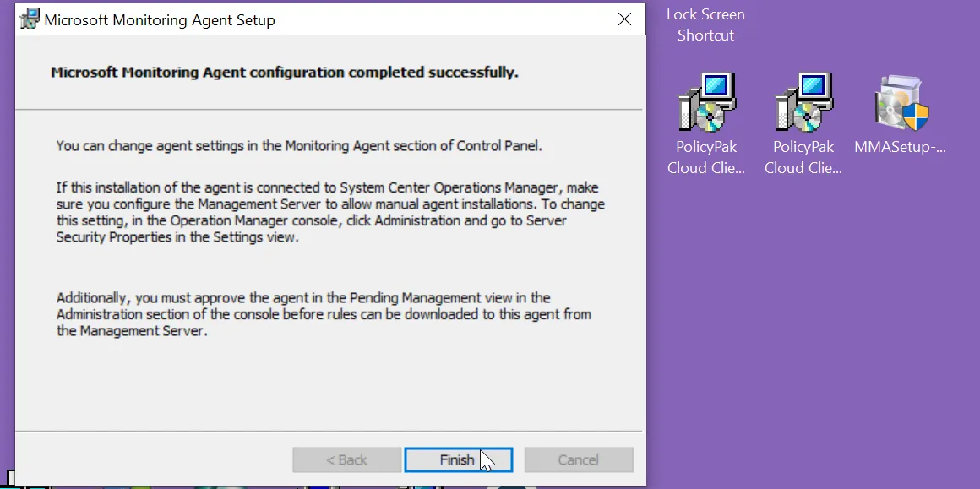The height and width of the screenshot is (489, 980).
Task: Click the left PolicyPak Cloud Client label text
Action: (x=706, y=157)
